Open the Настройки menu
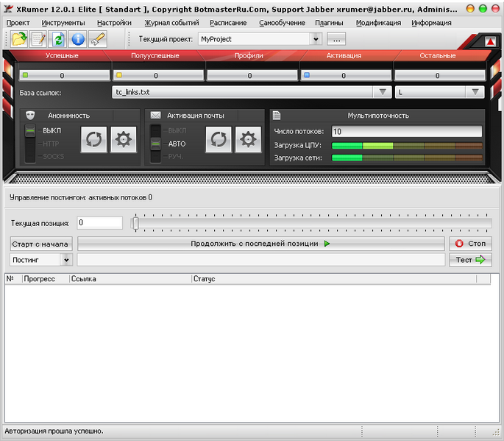This screenshot has width=504, height=441. (114, 23)
